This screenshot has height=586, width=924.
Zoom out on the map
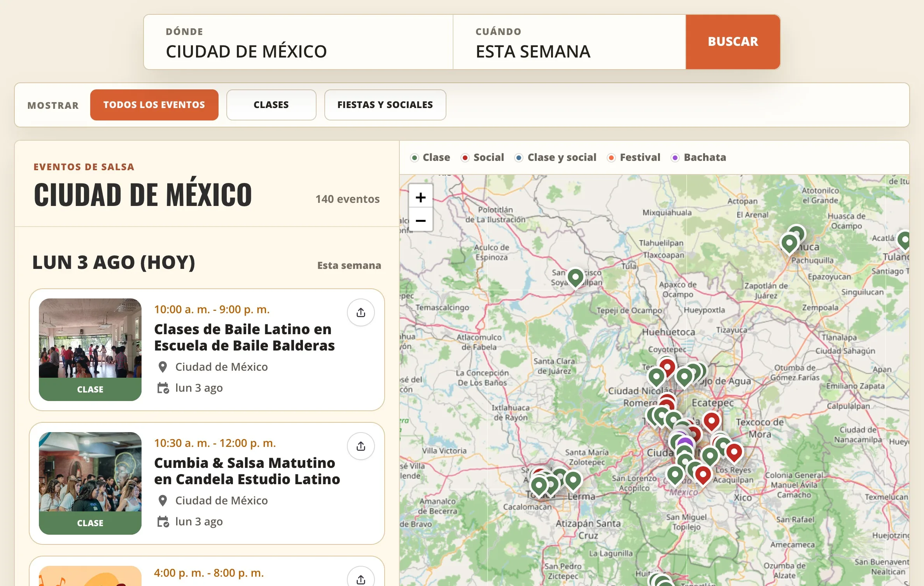tap(420, 220)
